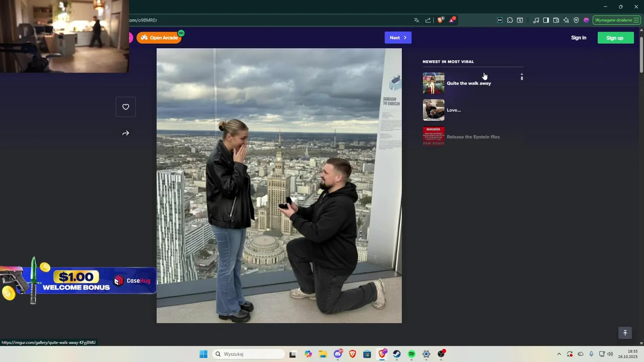644x362 pixels.
Task: Open the Brave Shields lion icon
Action: pyautogui.click(x=441, y=20)
